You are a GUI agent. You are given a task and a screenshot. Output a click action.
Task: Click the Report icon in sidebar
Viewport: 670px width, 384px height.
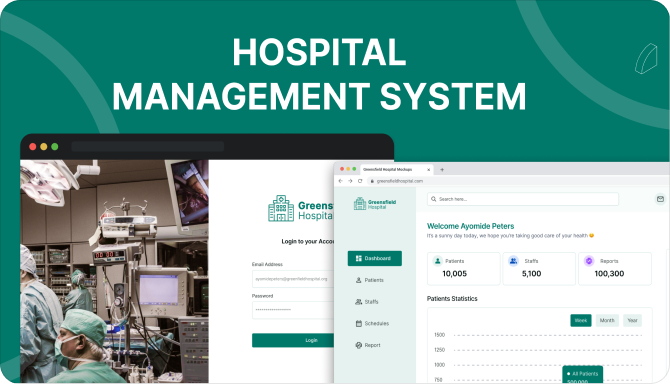[359, 345]
